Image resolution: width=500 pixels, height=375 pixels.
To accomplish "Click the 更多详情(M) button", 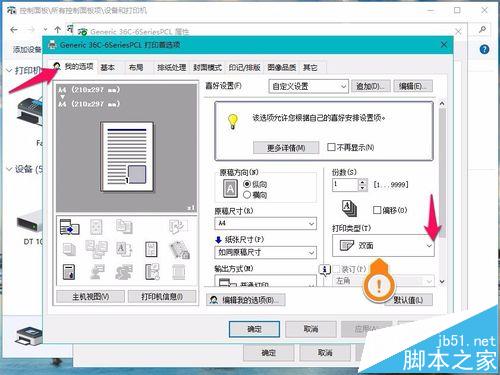I will click(286, 148).
